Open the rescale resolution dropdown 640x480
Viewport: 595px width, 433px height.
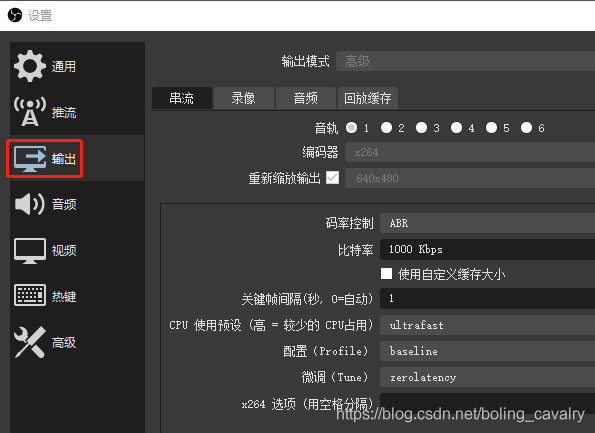470,178
